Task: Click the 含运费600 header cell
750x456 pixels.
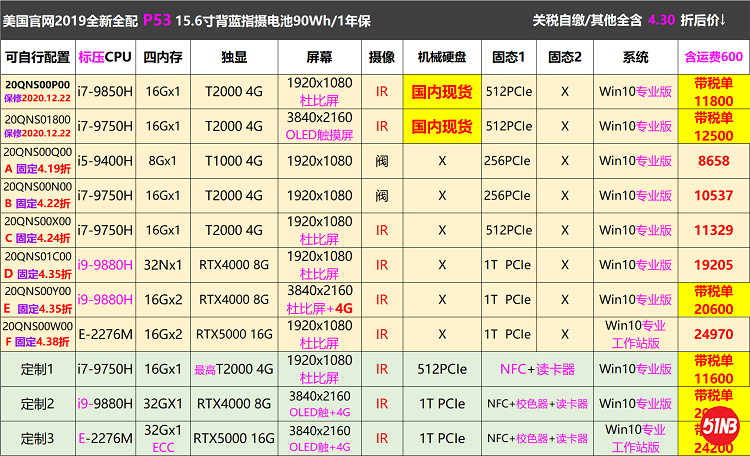Action: click(x=712, y=56)
